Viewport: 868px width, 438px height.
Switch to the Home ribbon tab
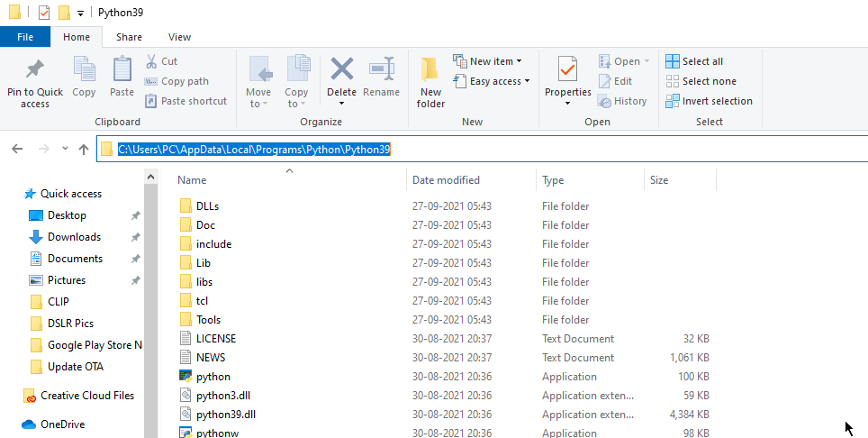pyautogui.click(x=77, y=37)
